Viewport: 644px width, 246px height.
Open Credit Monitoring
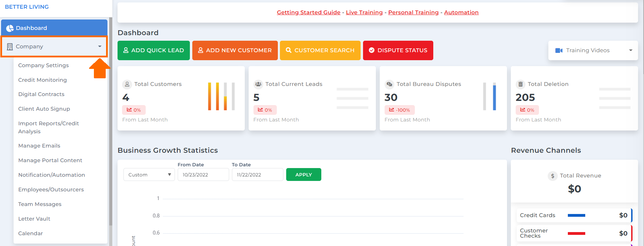pos(42,80)
